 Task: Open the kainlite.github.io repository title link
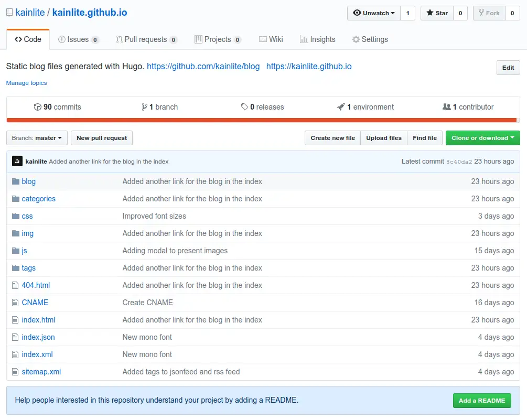(x=90, y=13)
